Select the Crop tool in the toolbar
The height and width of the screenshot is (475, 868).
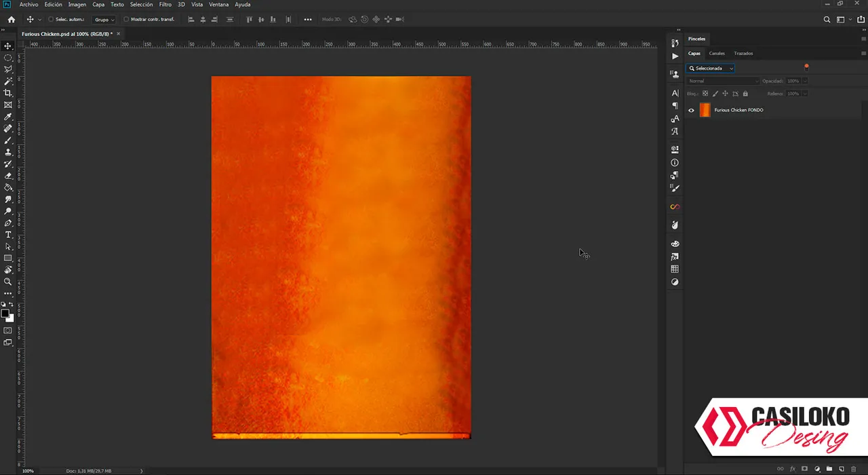(8, 93)
